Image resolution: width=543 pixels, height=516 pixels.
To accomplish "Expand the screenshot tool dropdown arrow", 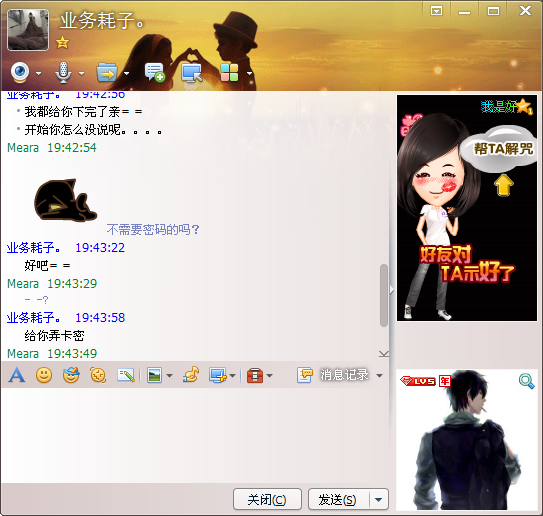I will coord(232,375).
